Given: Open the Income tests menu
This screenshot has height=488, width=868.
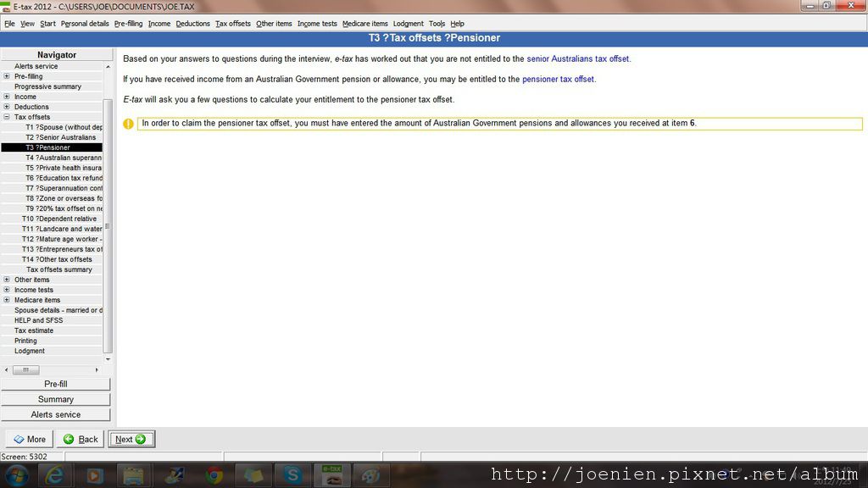Looking at the screenshot, I should point(317,24).
